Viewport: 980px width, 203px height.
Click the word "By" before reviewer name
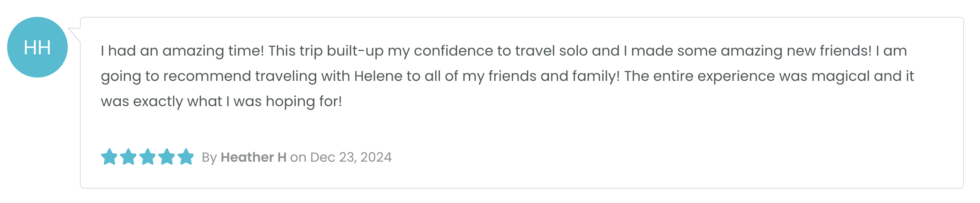pos(209,157)
